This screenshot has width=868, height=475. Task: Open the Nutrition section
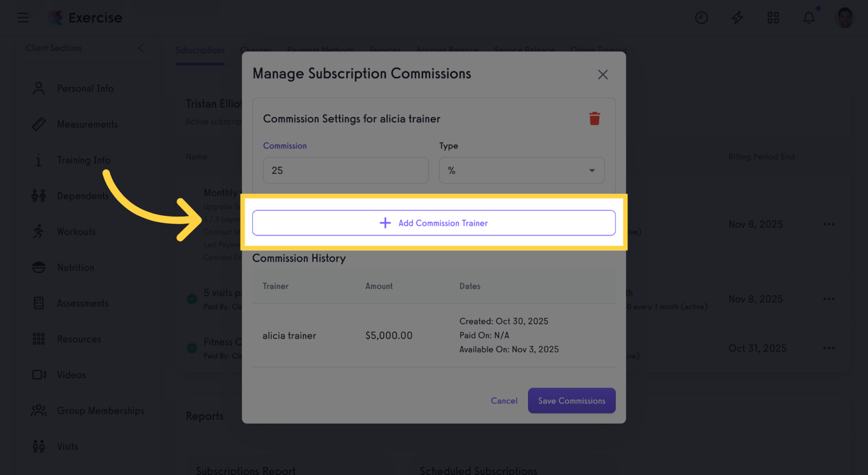pyautogui.click(x=75, y=267)
